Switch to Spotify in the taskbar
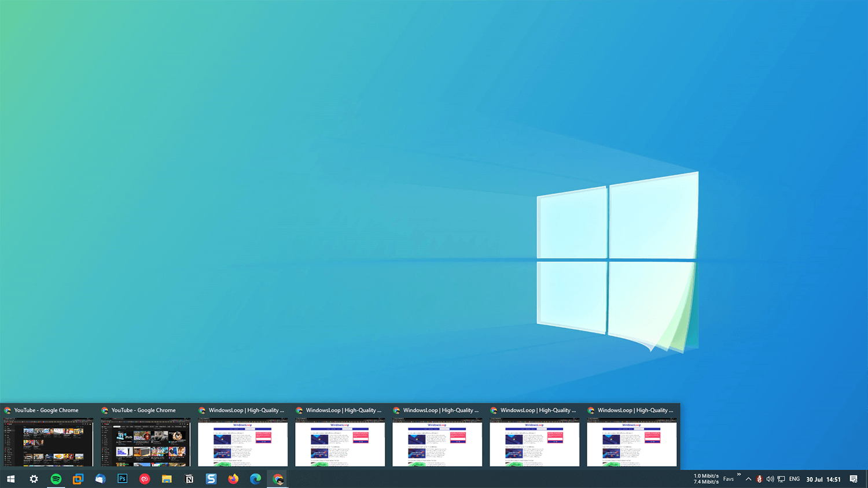 pyautogui.click(x=56, y=479)
